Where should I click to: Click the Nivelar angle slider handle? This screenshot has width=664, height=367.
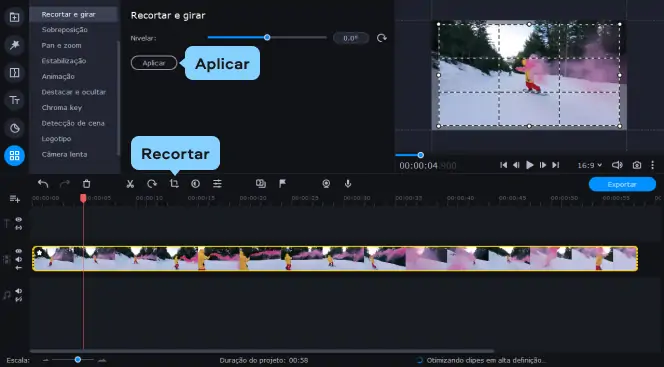[x=267, y=38]
